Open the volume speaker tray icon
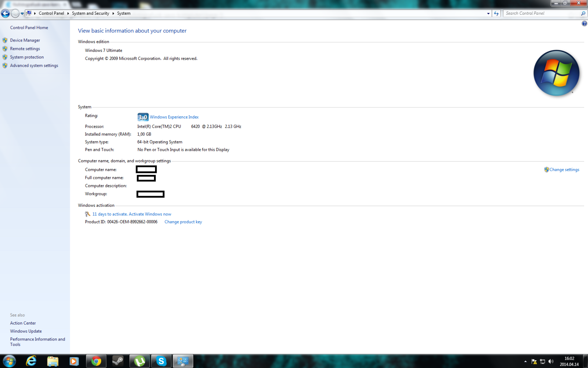 click(x=551, y=361)
